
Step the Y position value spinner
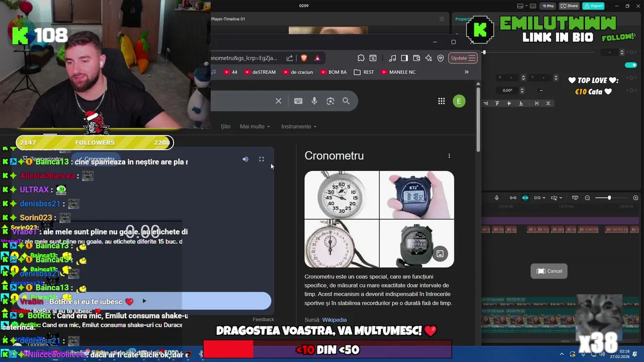pos(556,77)
